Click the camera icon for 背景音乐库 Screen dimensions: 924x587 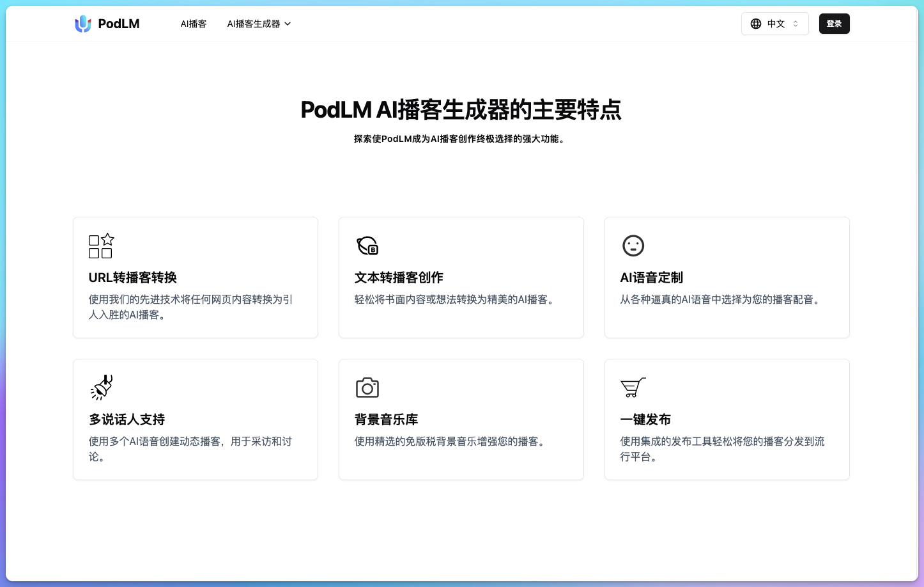pyautogui.click(x=367, y=387)
